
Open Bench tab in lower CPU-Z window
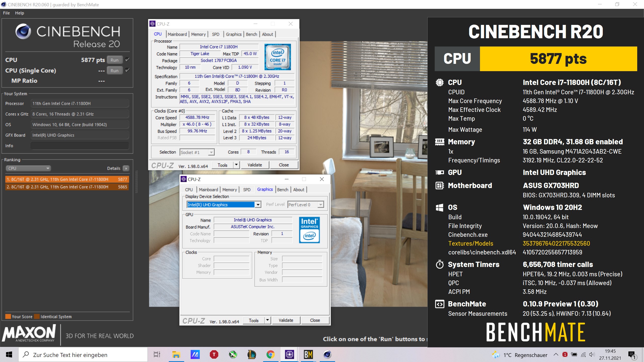(x=283, y=190)
